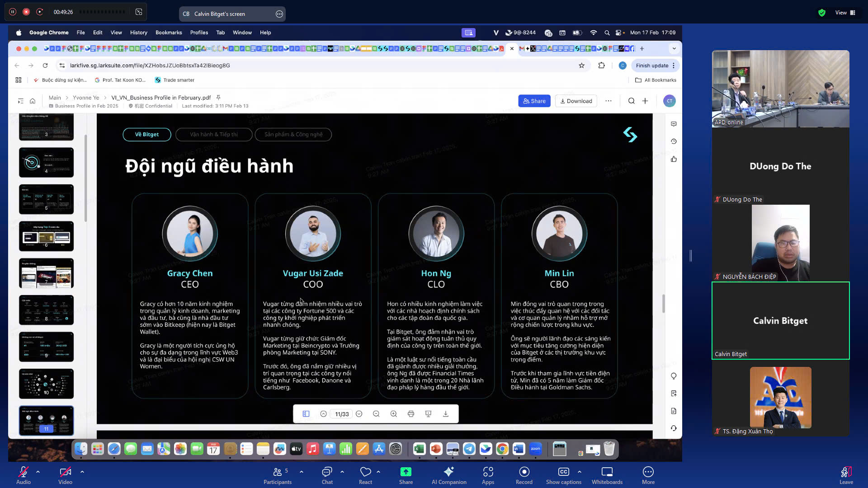Screen dimensions: 868x488
Task: Expand audio options arrow next to Audio
Action: point(38,472)
